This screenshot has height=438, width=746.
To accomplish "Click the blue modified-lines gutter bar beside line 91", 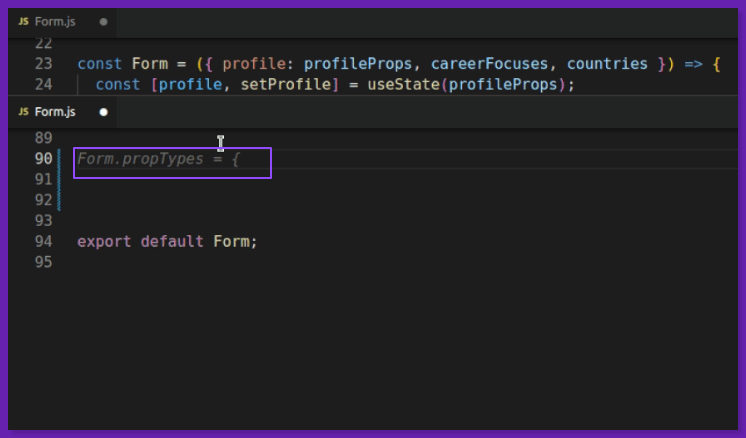I will pos(60,180).
